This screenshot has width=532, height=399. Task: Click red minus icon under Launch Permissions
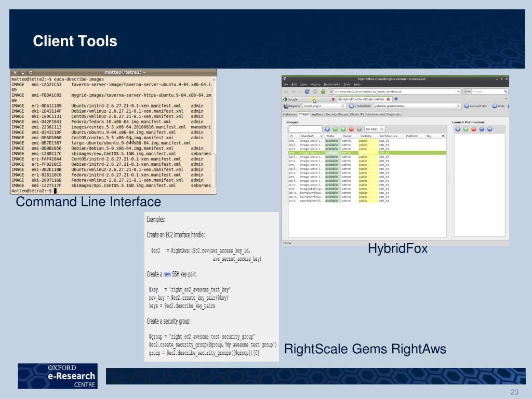click(x=474, y=129)
